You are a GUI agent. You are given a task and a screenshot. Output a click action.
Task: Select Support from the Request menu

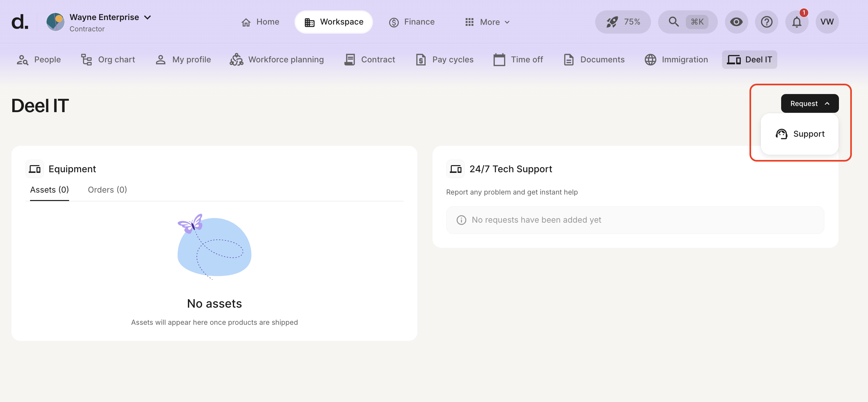click(x=800, y=134)
